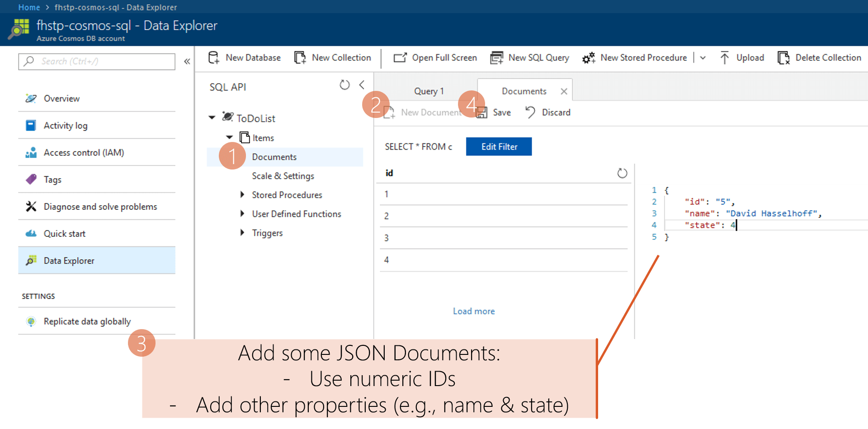Click the Overview icon in sidebar

[31, 98]
